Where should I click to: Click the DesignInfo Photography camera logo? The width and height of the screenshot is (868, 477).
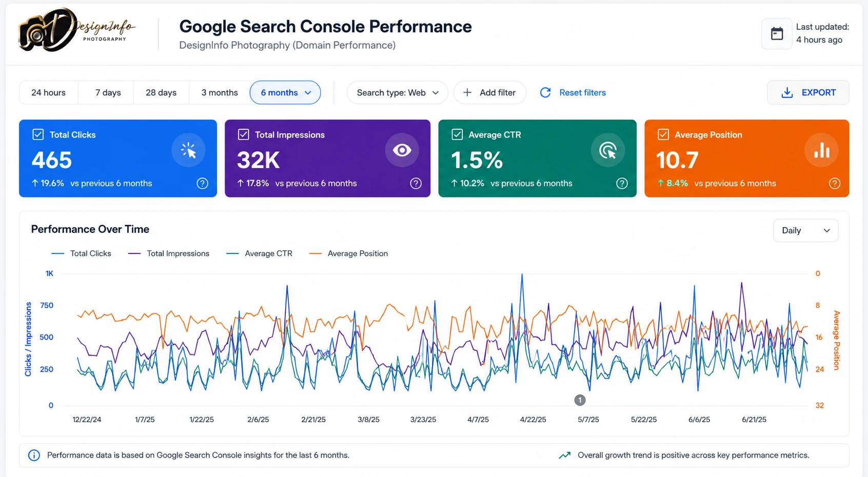77,30
